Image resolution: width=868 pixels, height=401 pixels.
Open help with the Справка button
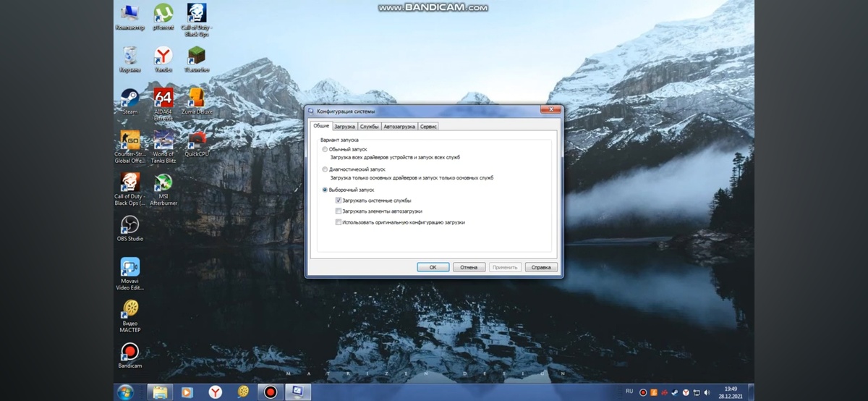click(x=541, y=267)
